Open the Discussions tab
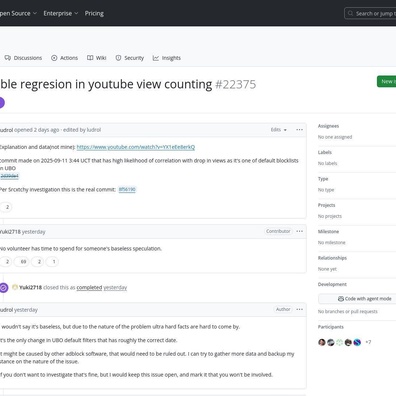Viewport: 396px width, 396px height. click(23, 58)
